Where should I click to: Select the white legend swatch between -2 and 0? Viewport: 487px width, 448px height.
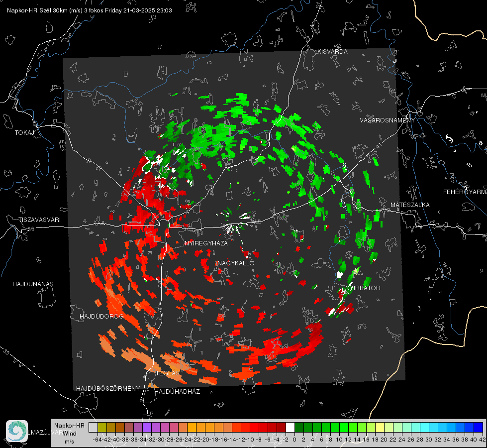click(290, 428)
